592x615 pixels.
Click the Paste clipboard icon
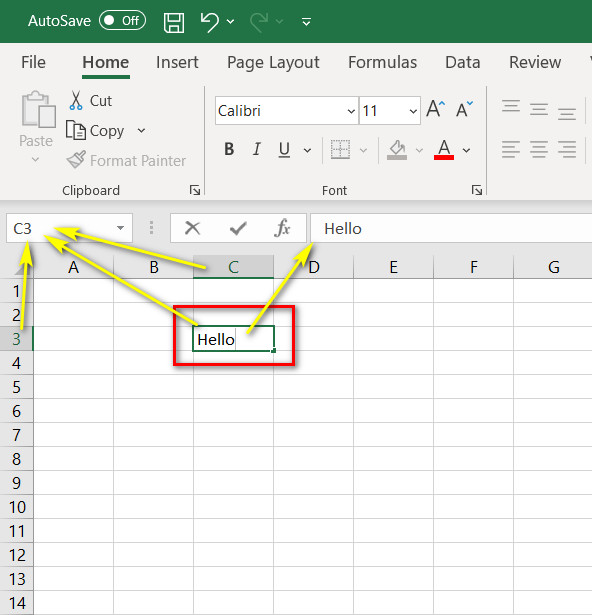point(38,109)
